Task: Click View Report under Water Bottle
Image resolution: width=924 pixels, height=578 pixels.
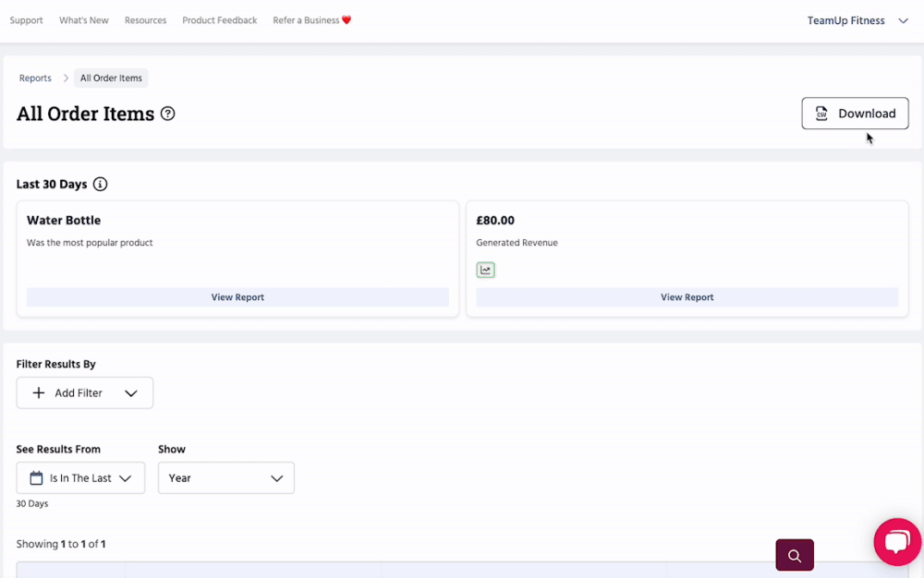Action: pos(237,297)
